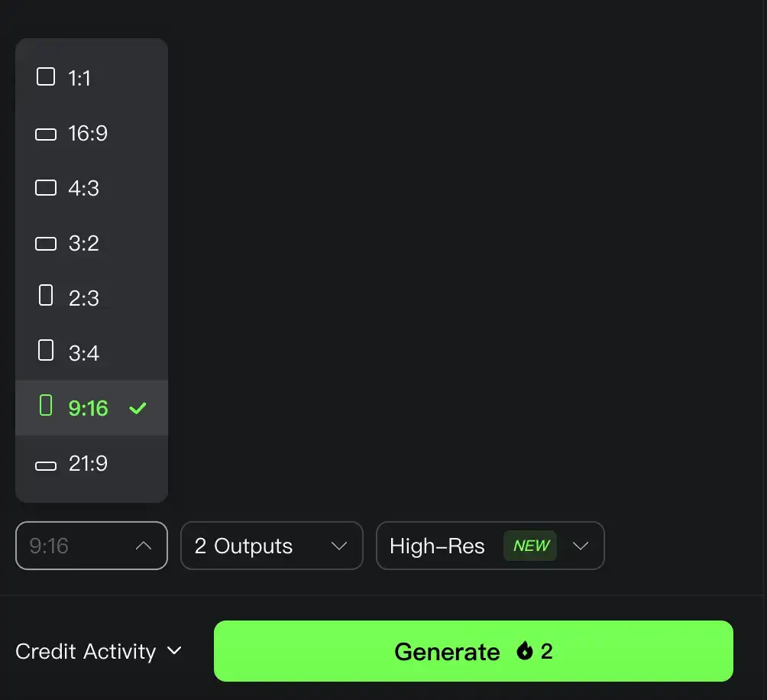Select the 21:9 menu entry
This screenshot has height=700, width=767.
92,464
